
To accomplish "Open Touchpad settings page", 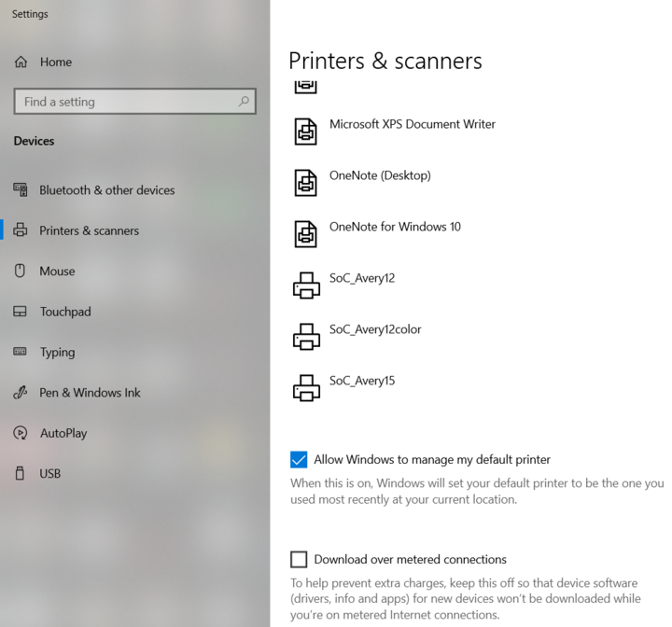I will (65, 312).
